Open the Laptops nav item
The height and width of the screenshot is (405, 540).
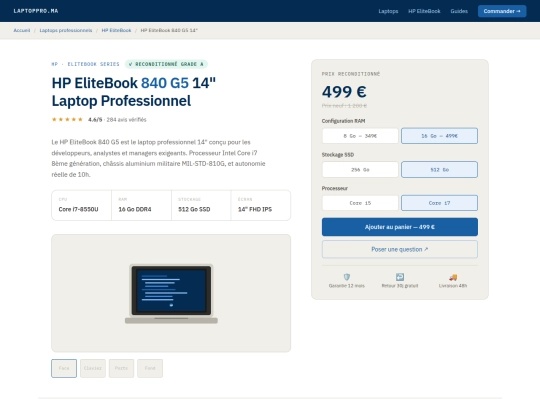coord(388,11)
